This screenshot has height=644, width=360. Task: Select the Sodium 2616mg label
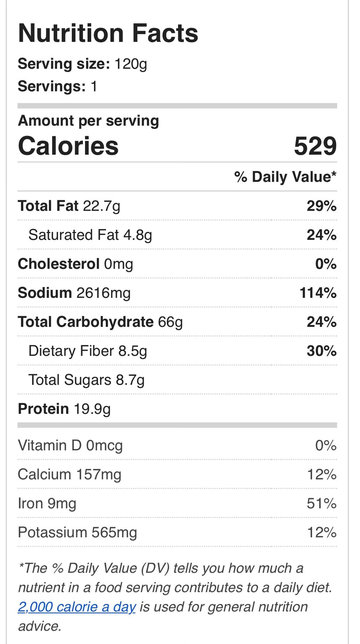click(74, 293)
